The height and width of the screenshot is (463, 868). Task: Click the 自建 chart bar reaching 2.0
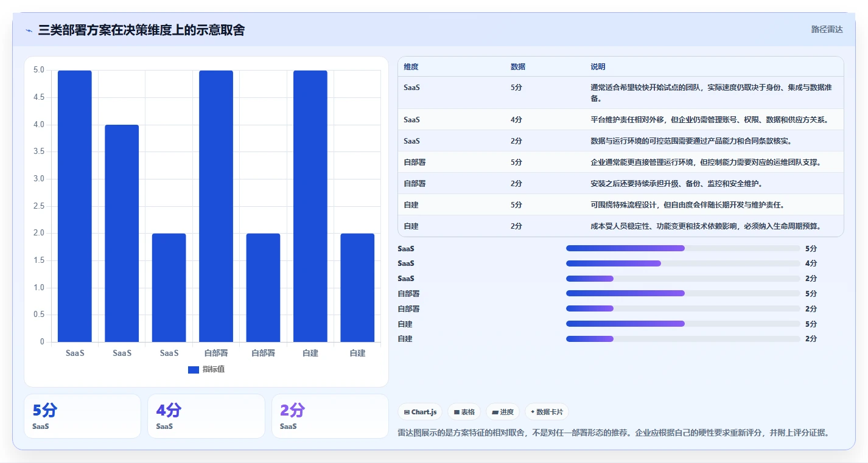(357, 288)
